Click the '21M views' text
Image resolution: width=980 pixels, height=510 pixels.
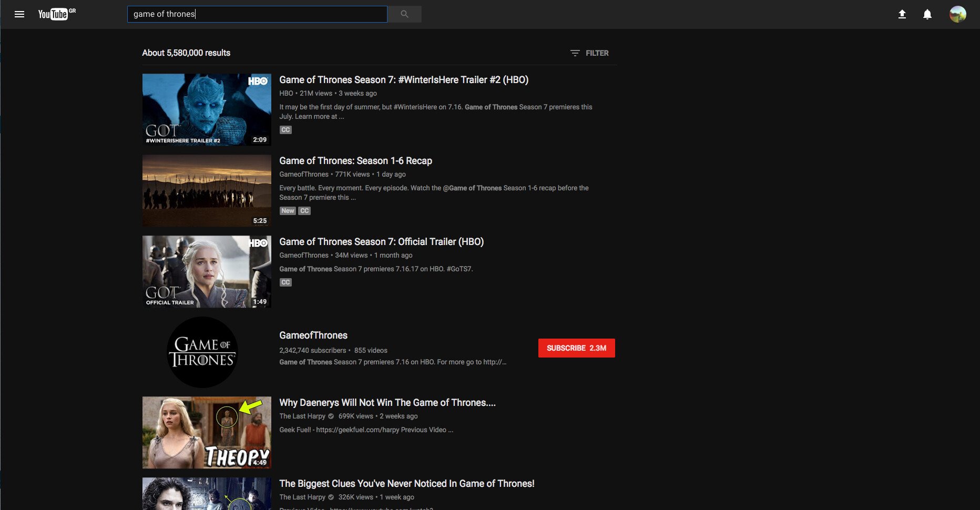pyautogui.click(x=316, y=94)
